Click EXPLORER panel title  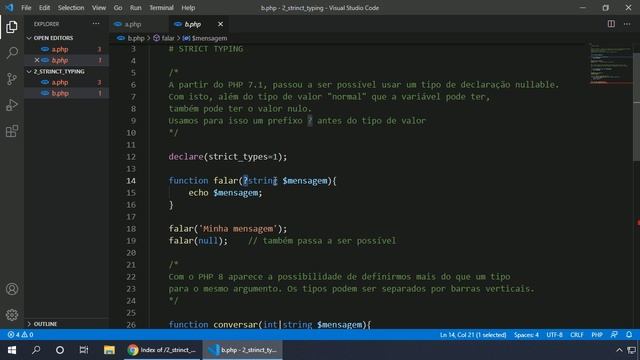46,24
